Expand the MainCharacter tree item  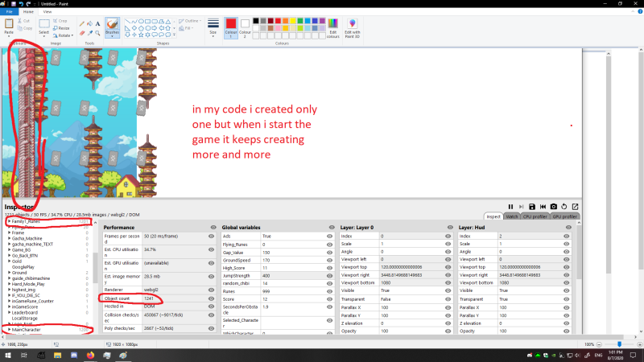[x=9, y=330]
